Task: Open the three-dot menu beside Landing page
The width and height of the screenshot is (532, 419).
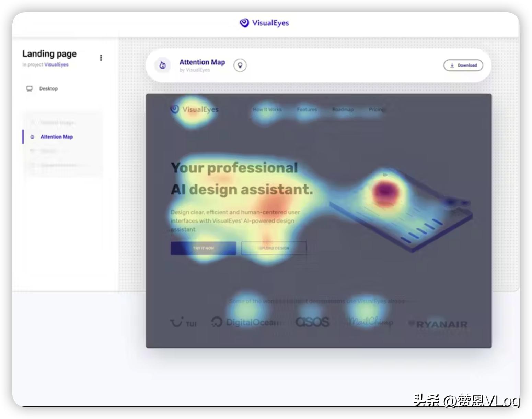Action: click(101, 58)
